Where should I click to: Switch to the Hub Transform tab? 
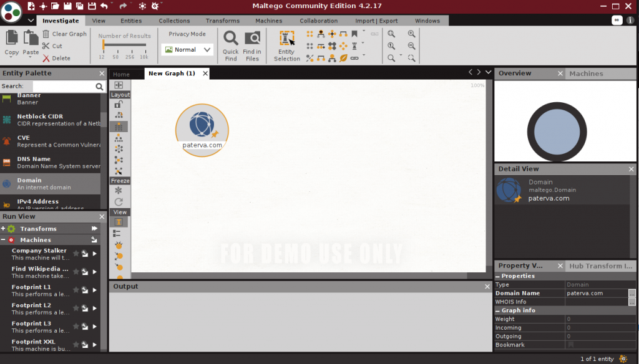pyautogui.click(x=601, y=266)
